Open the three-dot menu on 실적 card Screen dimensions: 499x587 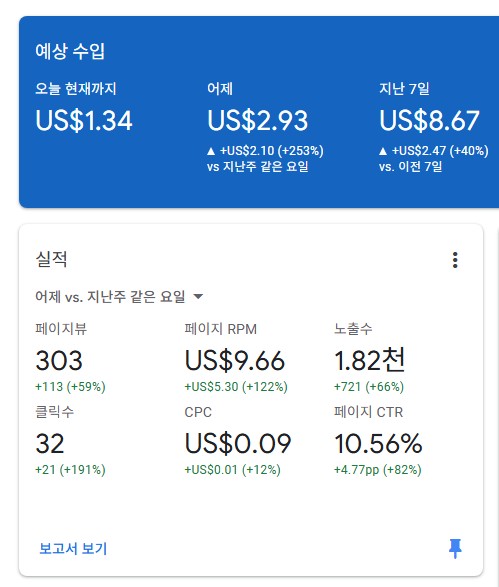pyautogui.click(x=455, y=260)
